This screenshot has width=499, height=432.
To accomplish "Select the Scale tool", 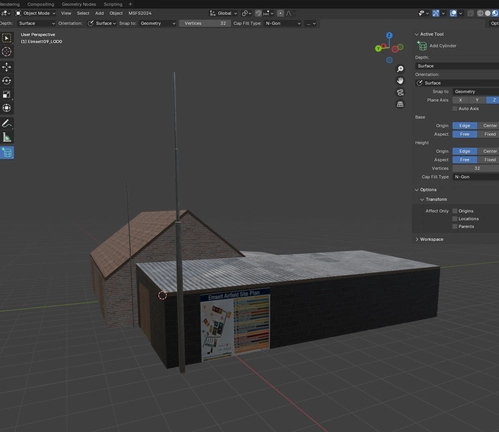I will tap(7, 94).
